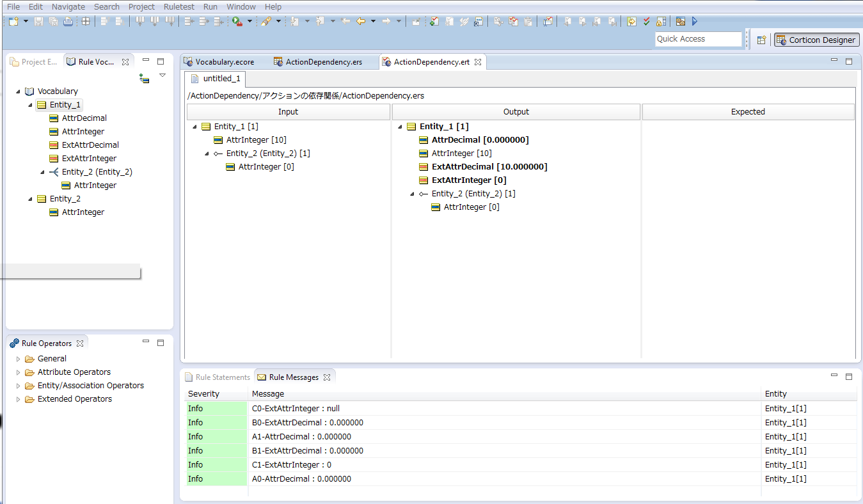This screenshot has height=504, width=863.
Task: Click the grid icon beside the Print icon
Action: point(86,21)
